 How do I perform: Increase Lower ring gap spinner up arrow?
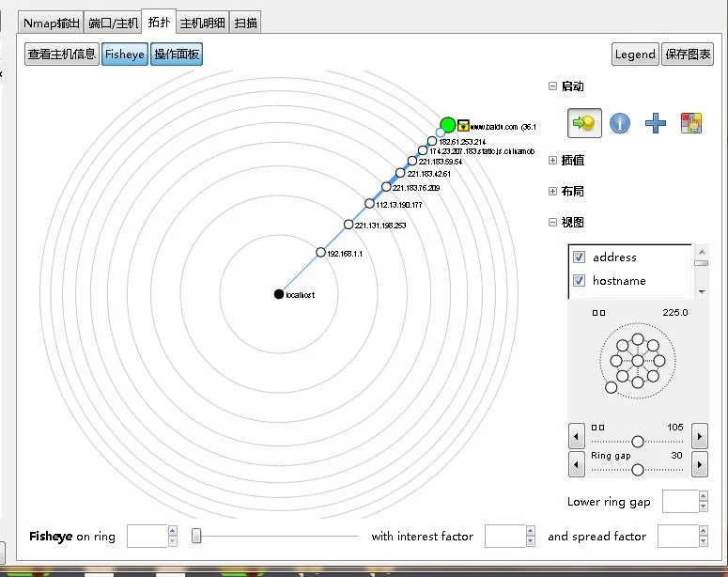pyautogui.click(x=704, y=496)
